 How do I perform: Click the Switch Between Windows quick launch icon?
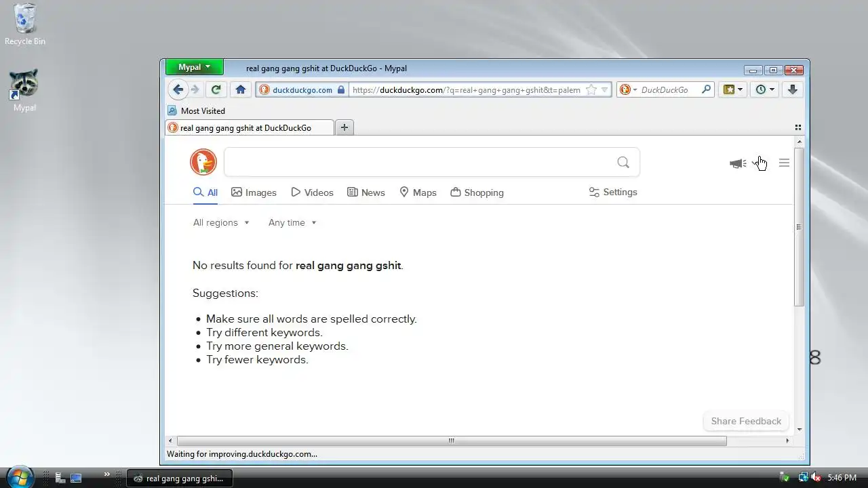point(76,478)
